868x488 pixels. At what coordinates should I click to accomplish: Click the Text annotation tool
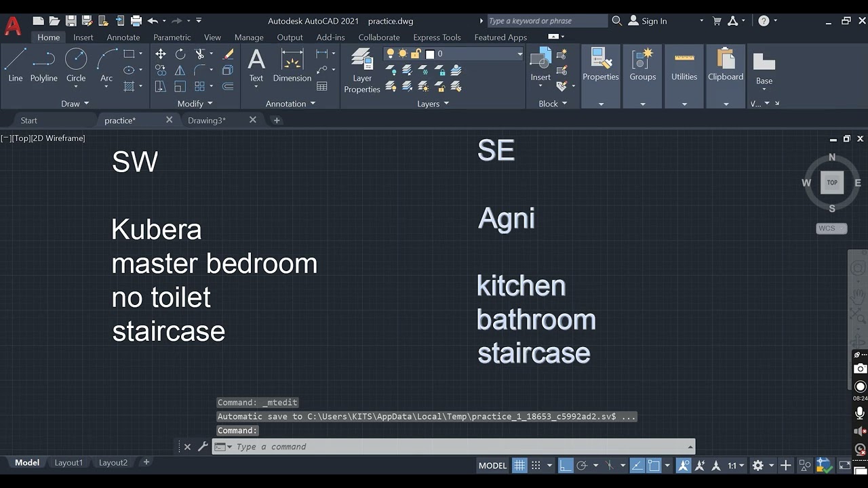click(x=256, y=65)
